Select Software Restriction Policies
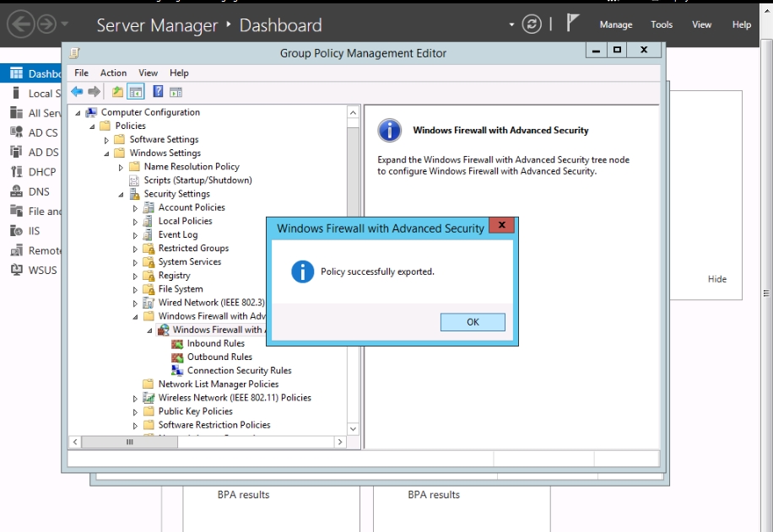 point(214,425)
